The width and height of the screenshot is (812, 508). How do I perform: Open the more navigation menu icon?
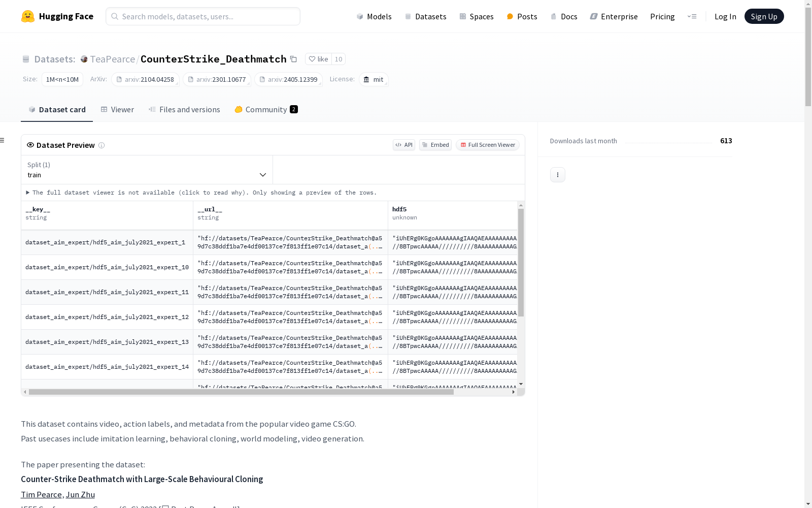coord(692,16)
